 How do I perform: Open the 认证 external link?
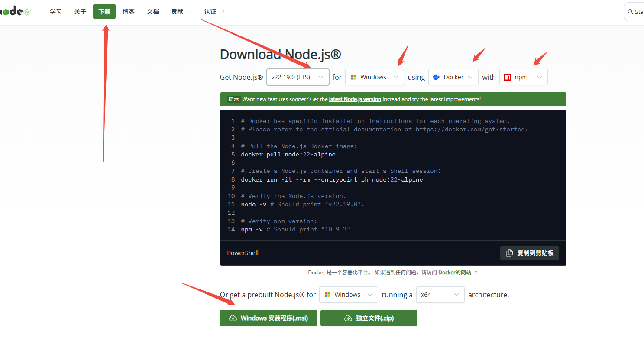tap(214, 12)
